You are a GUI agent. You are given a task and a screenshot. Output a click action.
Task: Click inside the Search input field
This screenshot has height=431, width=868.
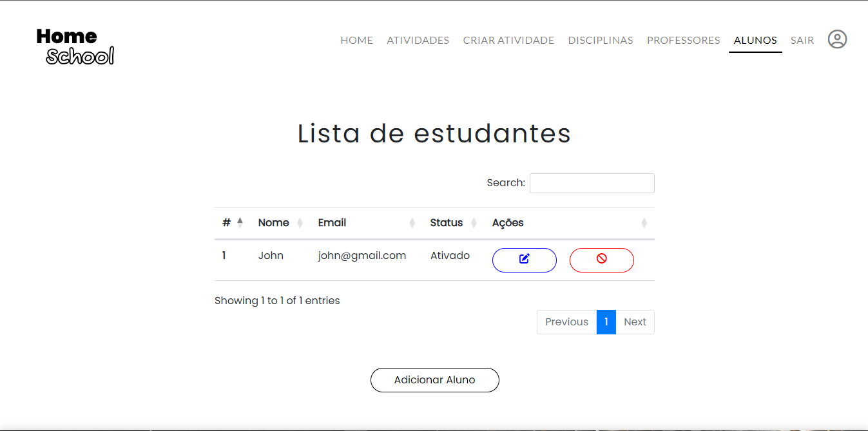[x=591, y=183]
